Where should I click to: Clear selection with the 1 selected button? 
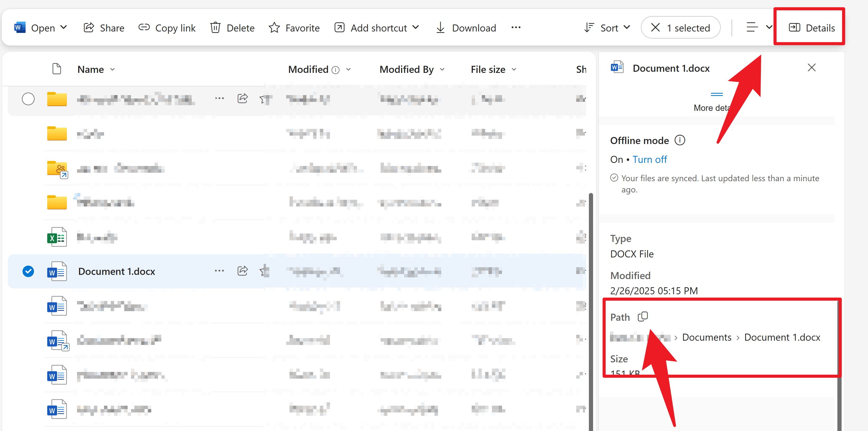tap(680, 28)
